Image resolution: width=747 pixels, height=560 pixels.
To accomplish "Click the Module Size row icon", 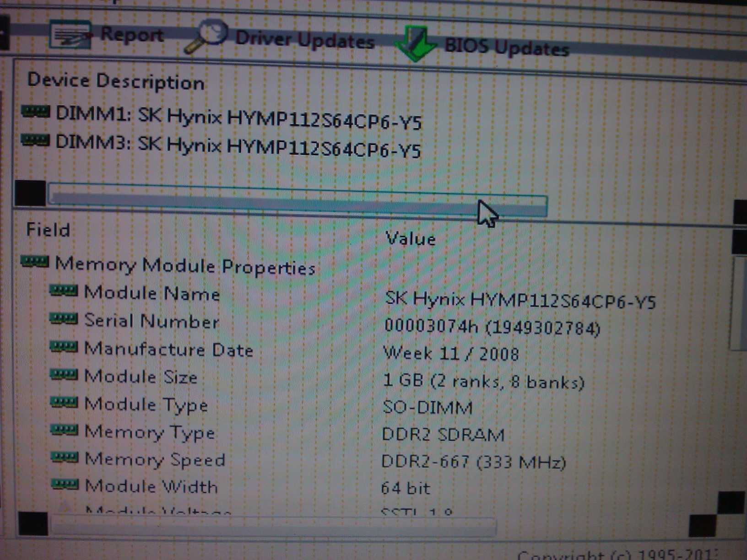I will [64, 375].
